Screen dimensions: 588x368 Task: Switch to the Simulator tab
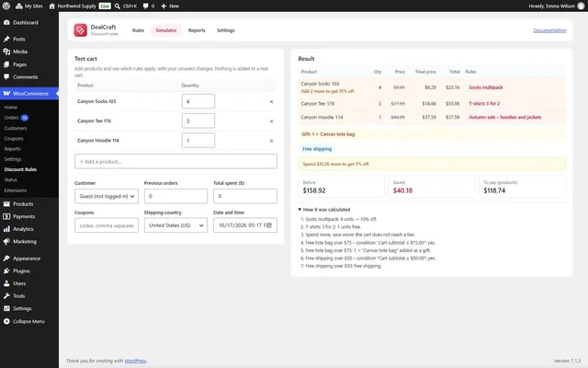pos(166,30)
